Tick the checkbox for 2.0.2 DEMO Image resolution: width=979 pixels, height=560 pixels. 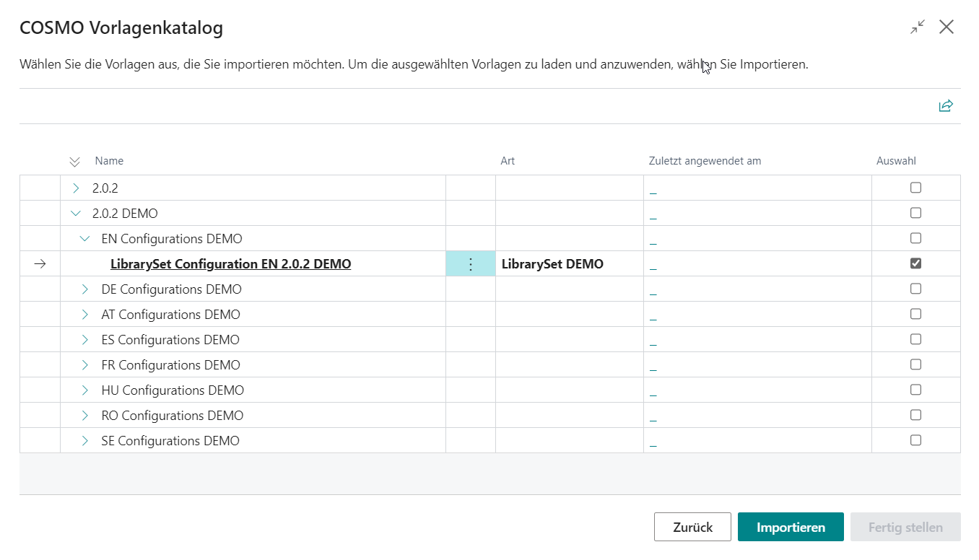(915, 213)
